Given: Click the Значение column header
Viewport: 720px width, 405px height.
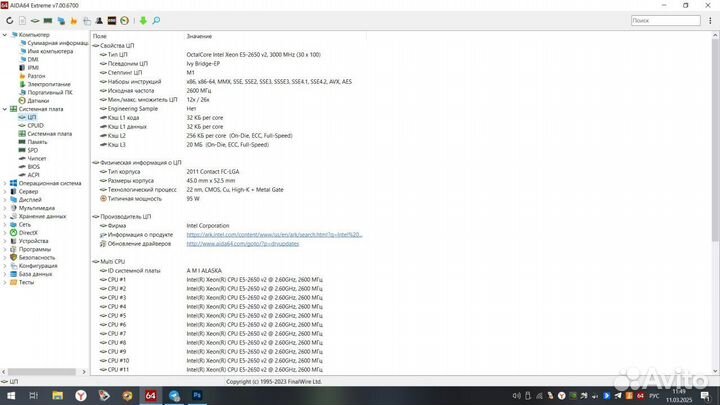Looking at the screenshot, I should point(198,36).
